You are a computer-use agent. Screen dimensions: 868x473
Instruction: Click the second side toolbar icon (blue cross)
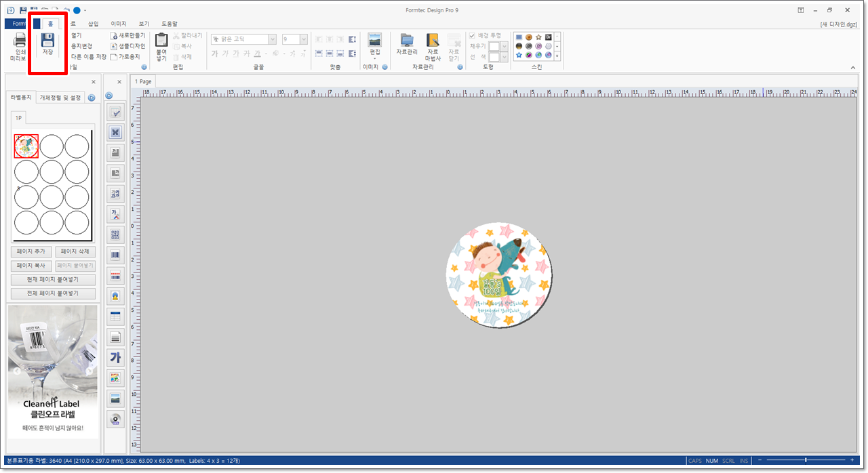point(115,133)
